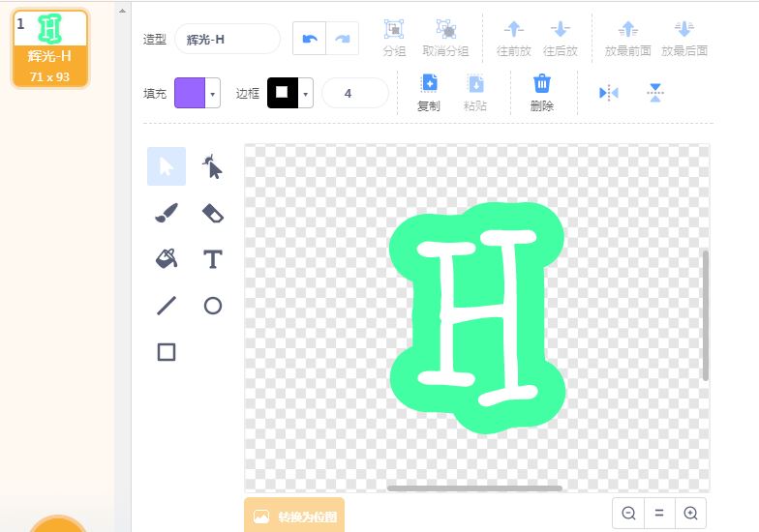
Task: Click the undo arrow button
Action: click(x=310, y=39)
